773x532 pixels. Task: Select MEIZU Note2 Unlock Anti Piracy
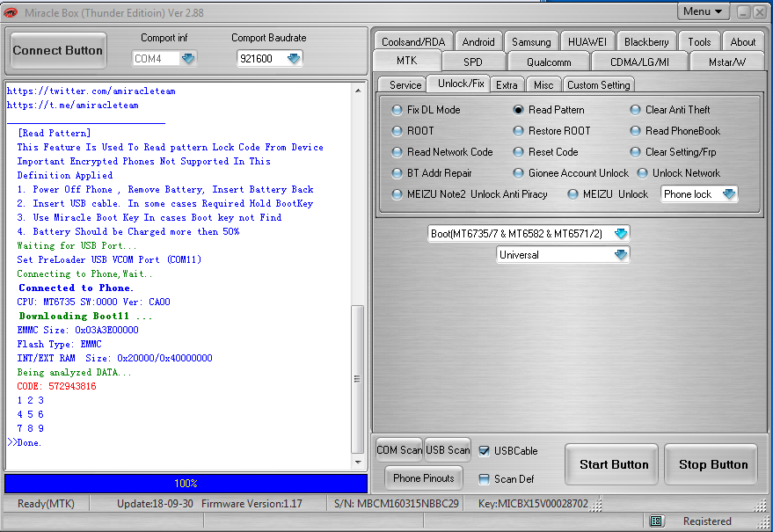click(397, 194)
